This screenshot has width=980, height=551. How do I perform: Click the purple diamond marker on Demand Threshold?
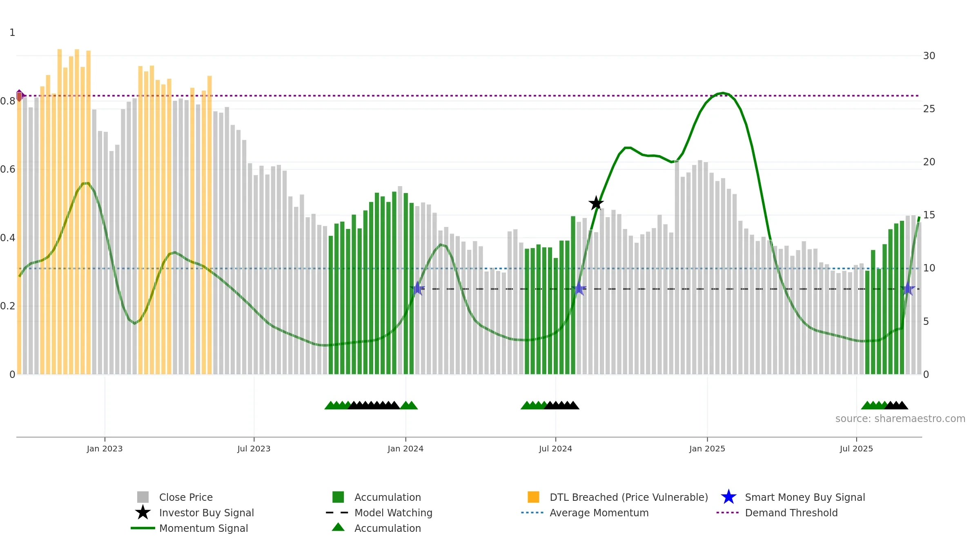[20, 96]
